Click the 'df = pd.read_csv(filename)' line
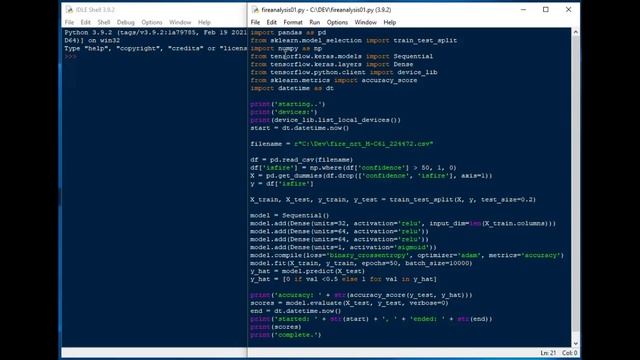640x360 pixels. pyautogui.click(x=302, y=160)
